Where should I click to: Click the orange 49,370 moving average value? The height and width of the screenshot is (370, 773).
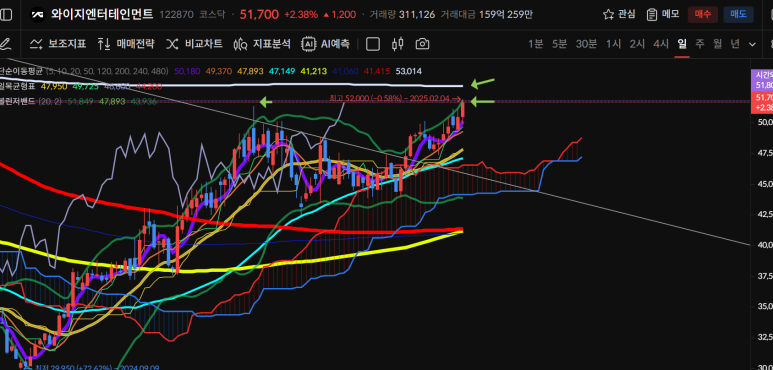pos(219,71)
